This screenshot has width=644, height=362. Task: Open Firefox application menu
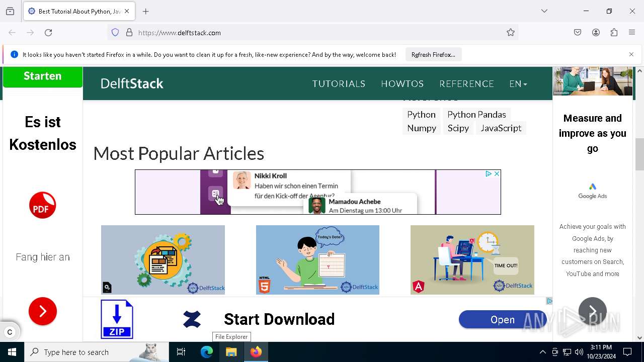tap(632, 32)
